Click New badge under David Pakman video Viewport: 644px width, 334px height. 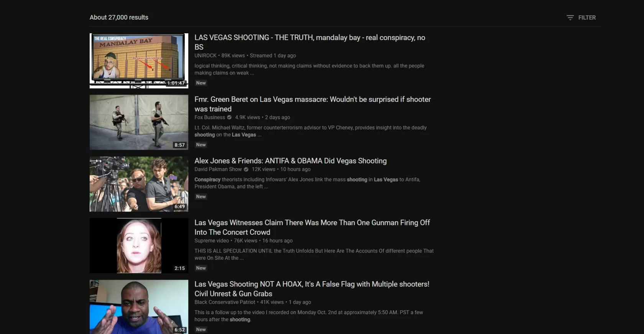[201, 196]
